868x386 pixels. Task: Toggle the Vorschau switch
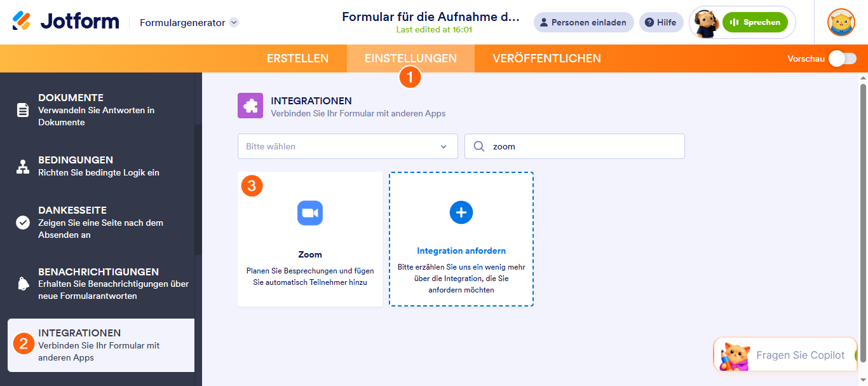pyautogui.click(x=843, y=59)
